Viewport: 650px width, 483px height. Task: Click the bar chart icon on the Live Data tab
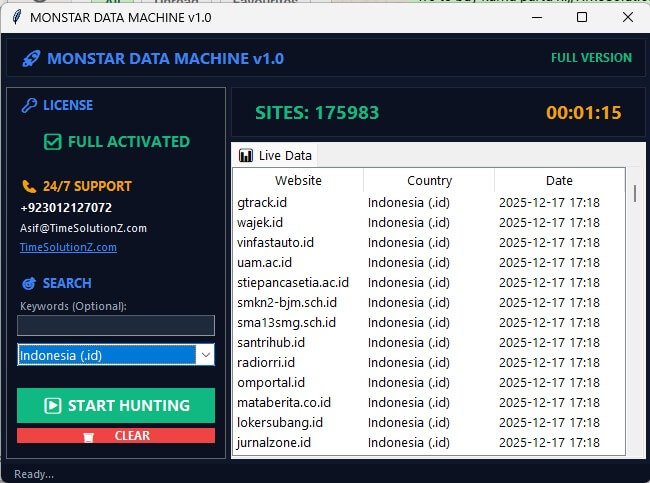[246, 156]
